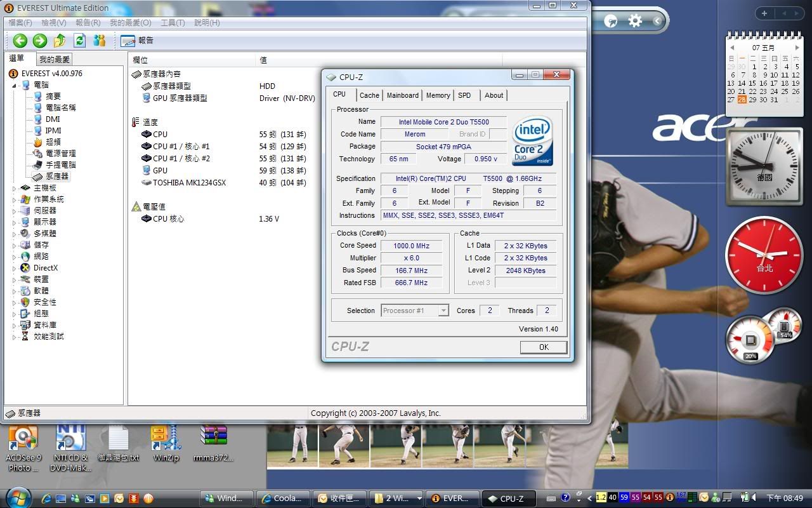The height and width of the screenshot is (508, 812).
Task: Click the people icon in the EVEREST toolbar
Action: tap(99, 41)
